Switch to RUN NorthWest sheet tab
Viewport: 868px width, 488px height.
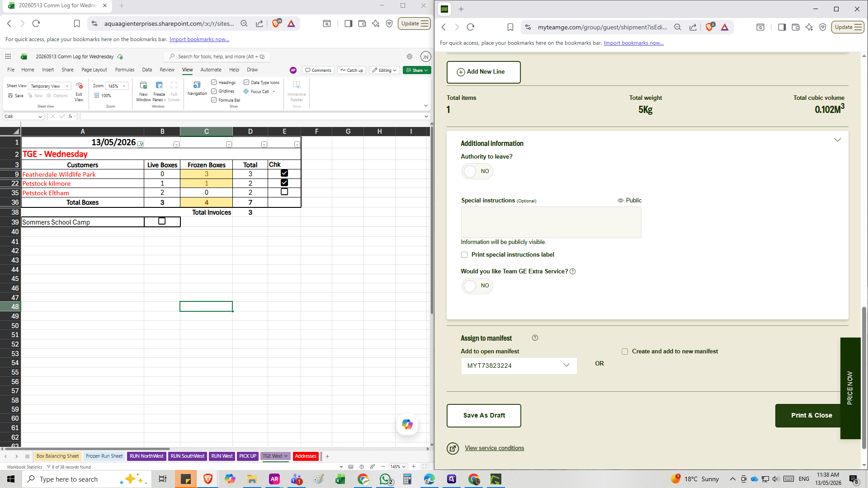click(x=146, y=456)
